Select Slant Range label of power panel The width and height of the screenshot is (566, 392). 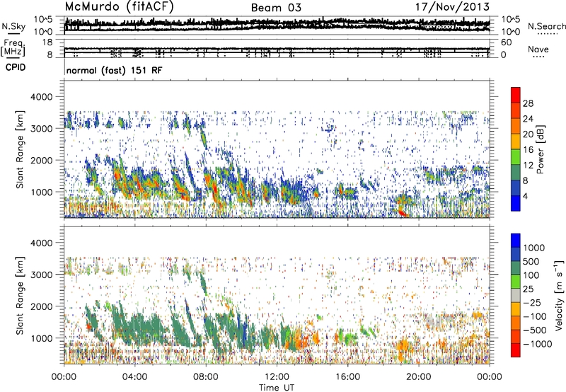pyautogui.click(x=20, y=149)
